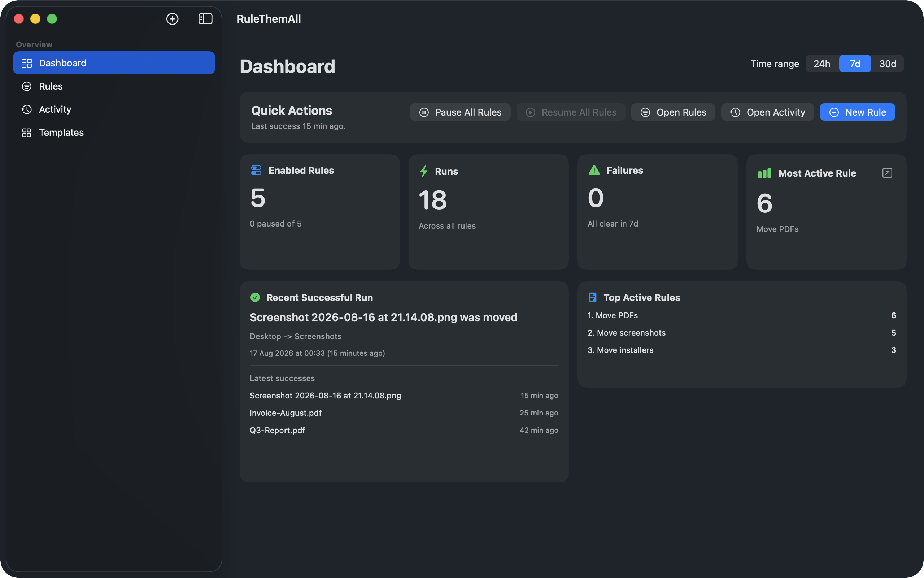
Task: Switch time range to 30d
Action: (887, 64)
